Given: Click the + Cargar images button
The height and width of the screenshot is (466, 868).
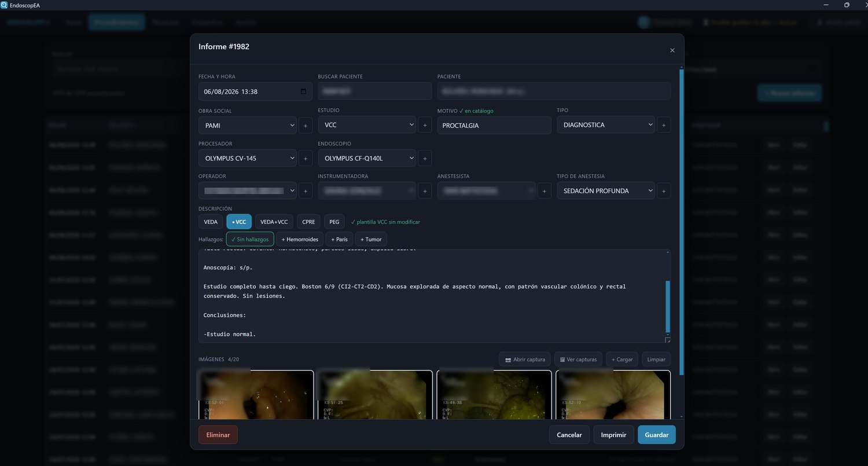Looking at the screenshot, I should point(622,359).
